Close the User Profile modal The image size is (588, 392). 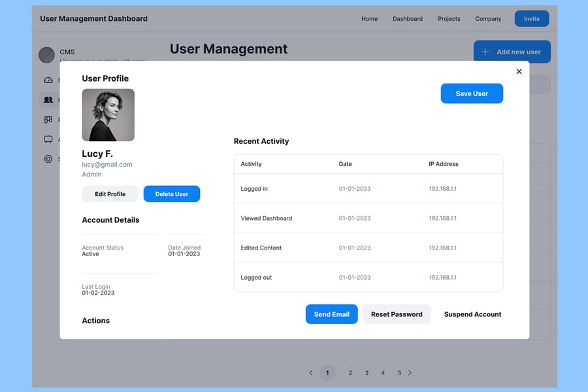pyautogui.click(x=519, y=72)
